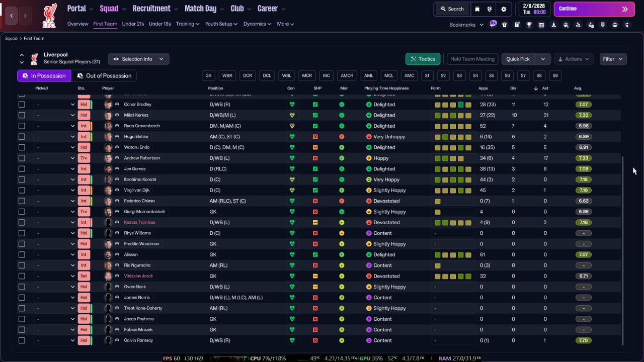This screenshot has height=362, width=644.
Task: Switch to the Under 21s tab
Action: point(133,24)
